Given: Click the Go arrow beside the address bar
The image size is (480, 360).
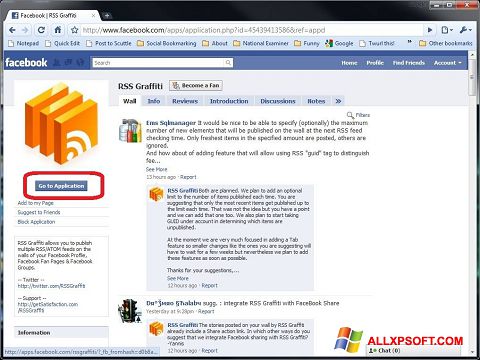Looking at the screenshot, I should [430, 30].
